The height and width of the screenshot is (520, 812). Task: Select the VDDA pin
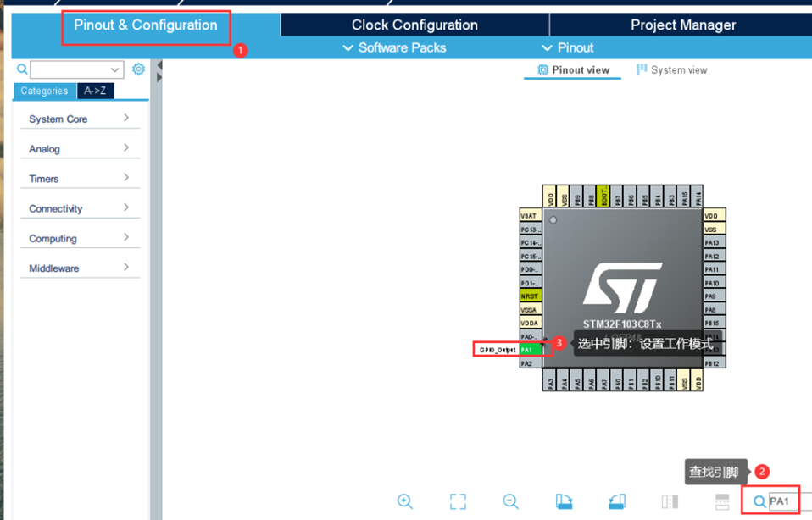pos(531,323)
